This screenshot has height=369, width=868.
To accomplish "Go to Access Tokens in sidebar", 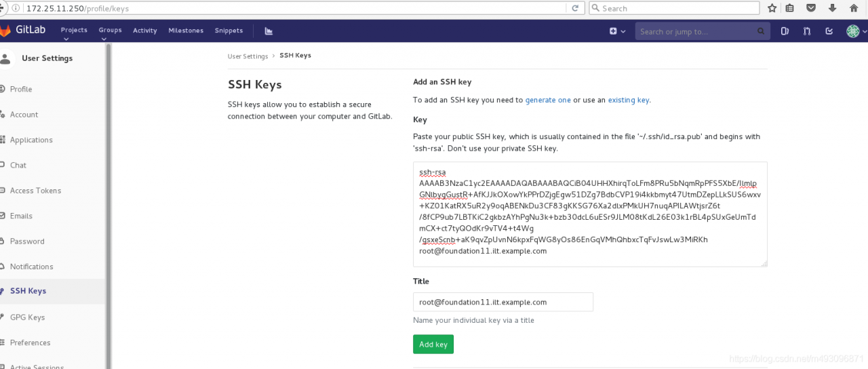I will [x=35, y=191].
